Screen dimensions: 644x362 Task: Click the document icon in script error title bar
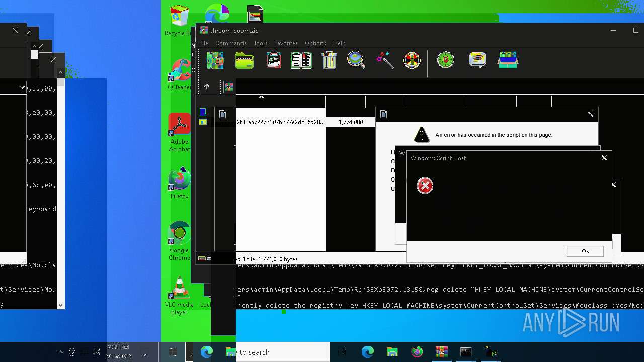(x=383, y=114)
